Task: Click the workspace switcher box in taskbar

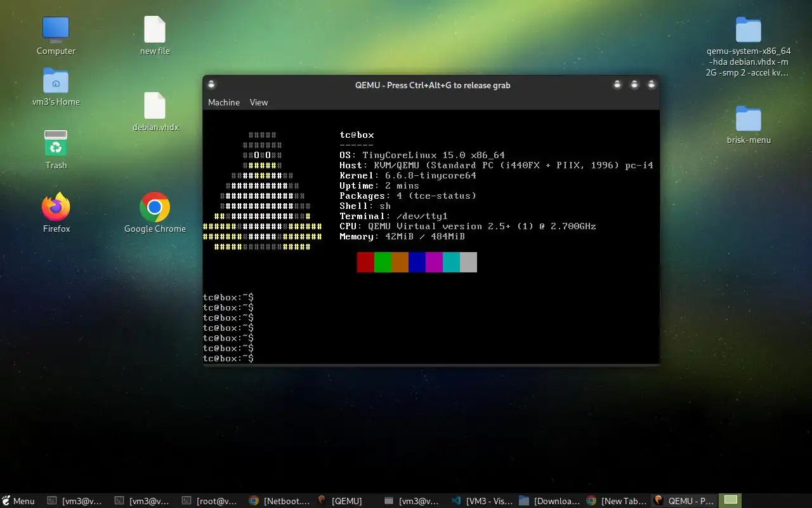Action: pos(731,501)
